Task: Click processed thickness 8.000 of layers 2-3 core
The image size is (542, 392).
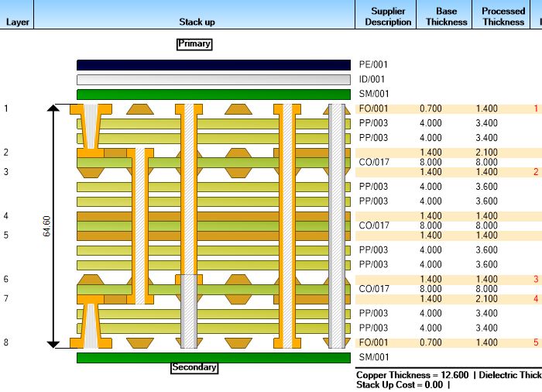Action: (487, 162)
